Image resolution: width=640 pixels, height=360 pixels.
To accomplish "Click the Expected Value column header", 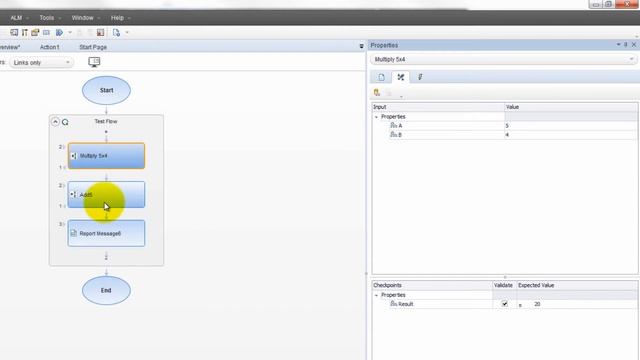I will click(x=577, y=285).
